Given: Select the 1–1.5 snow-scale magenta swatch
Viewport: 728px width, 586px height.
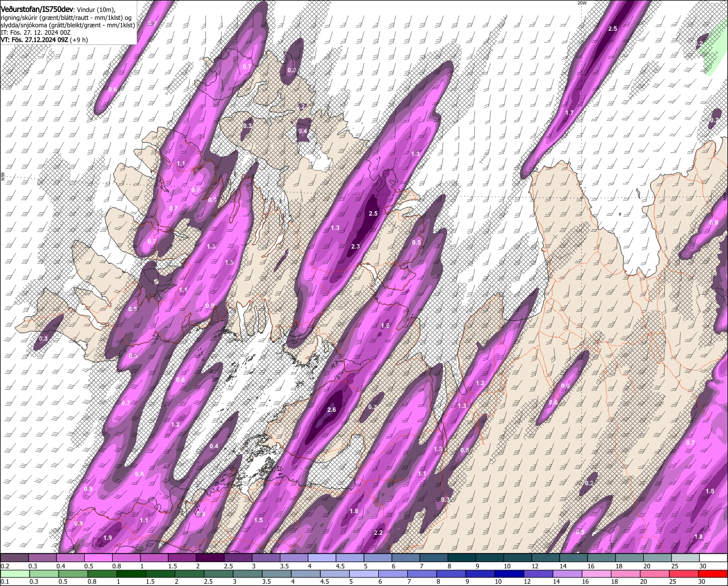Looking at the screenshot, I should pyautogui.click(x=154, y=558).
